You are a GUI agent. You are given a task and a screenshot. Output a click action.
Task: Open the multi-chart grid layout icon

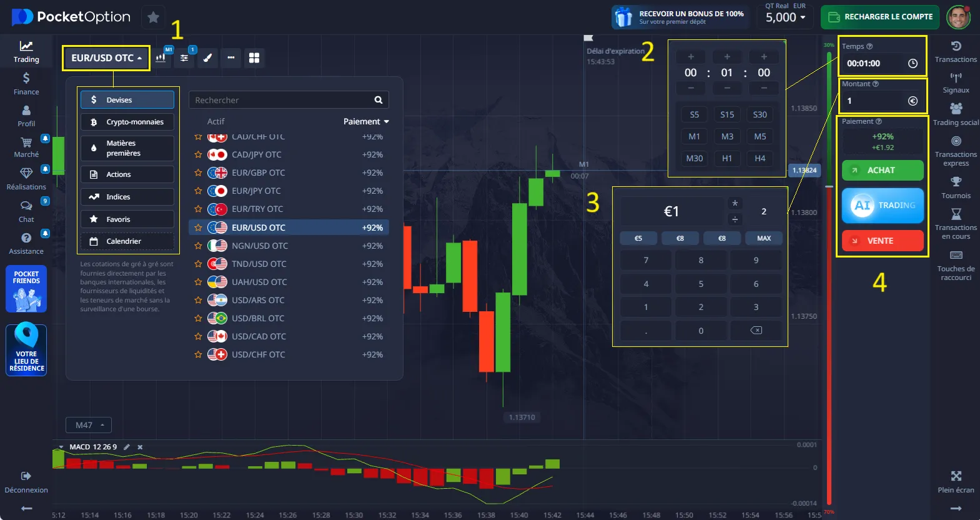coord(254,57)
